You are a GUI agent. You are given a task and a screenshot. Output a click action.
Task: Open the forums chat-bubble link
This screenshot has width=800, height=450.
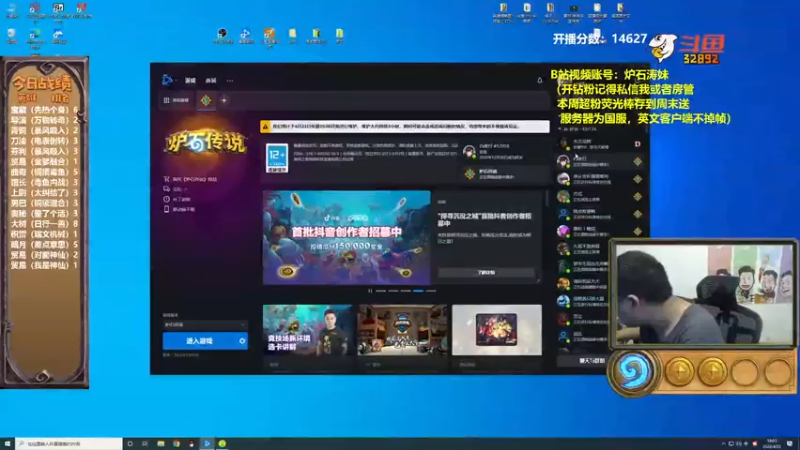click(175, 189)
